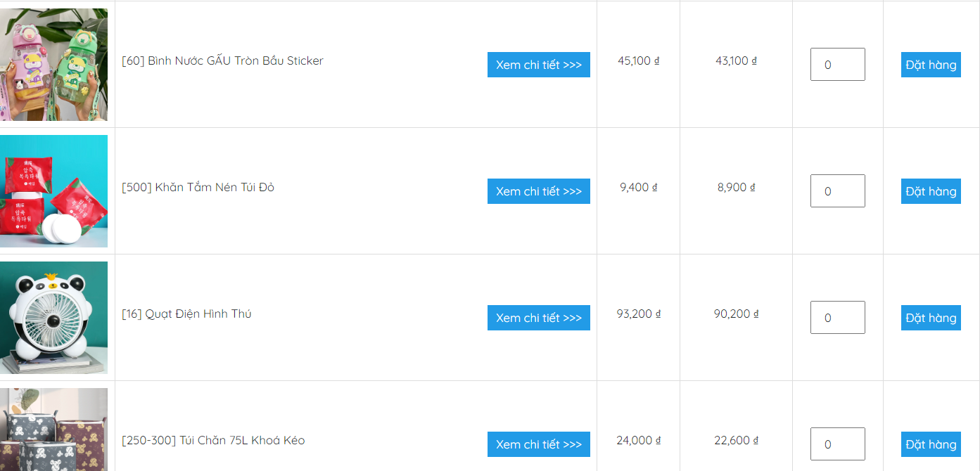Order the Bình Nước GẤU bottle

click(x=931, y=65)
